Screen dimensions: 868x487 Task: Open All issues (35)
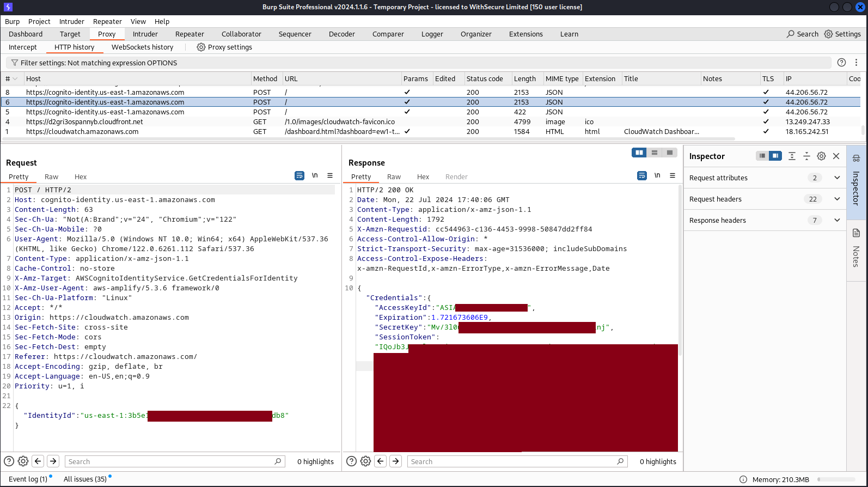(x=85, y=479)
